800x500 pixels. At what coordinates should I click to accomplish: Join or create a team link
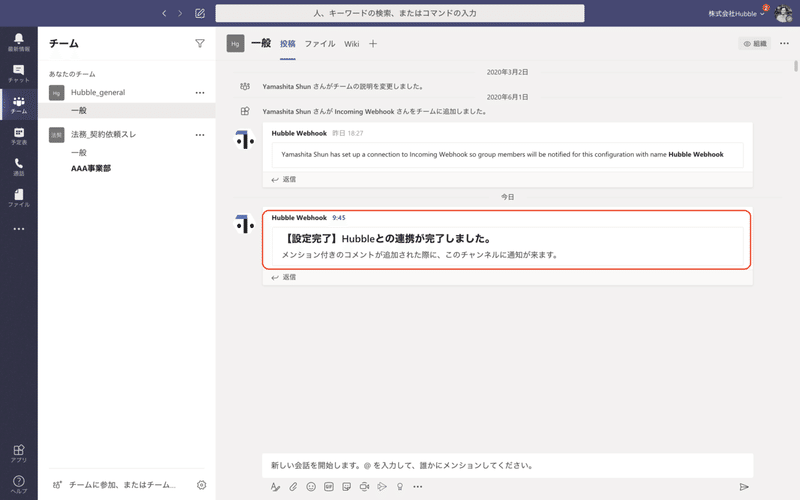click(117, 485)
